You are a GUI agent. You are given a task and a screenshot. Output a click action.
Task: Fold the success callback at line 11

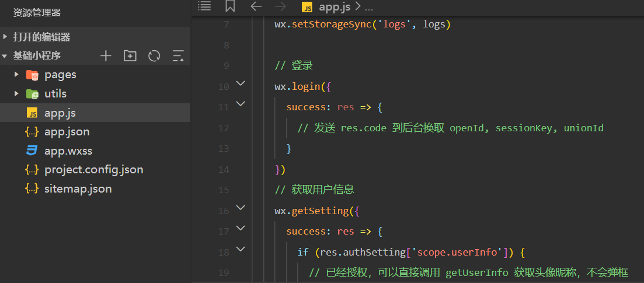point(241,104)
